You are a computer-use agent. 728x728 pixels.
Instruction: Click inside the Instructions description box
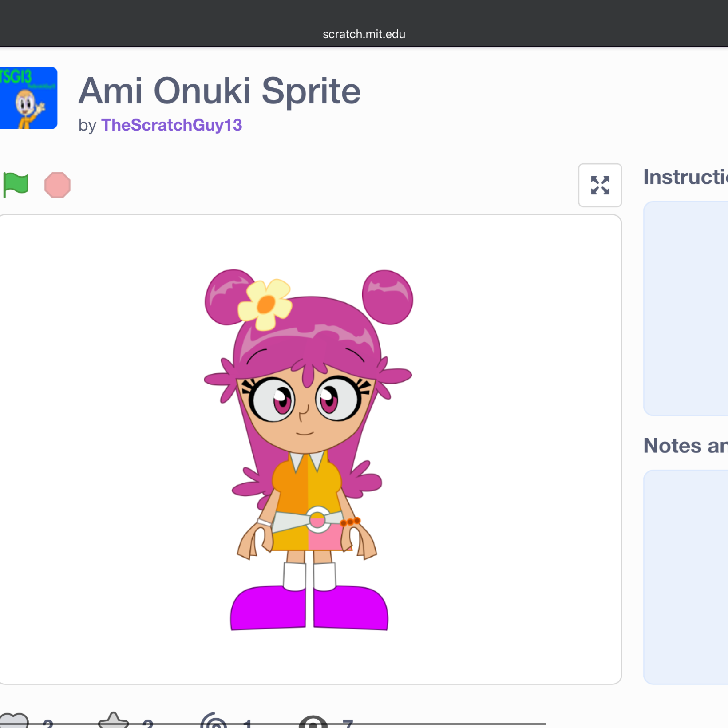point(686,309)
